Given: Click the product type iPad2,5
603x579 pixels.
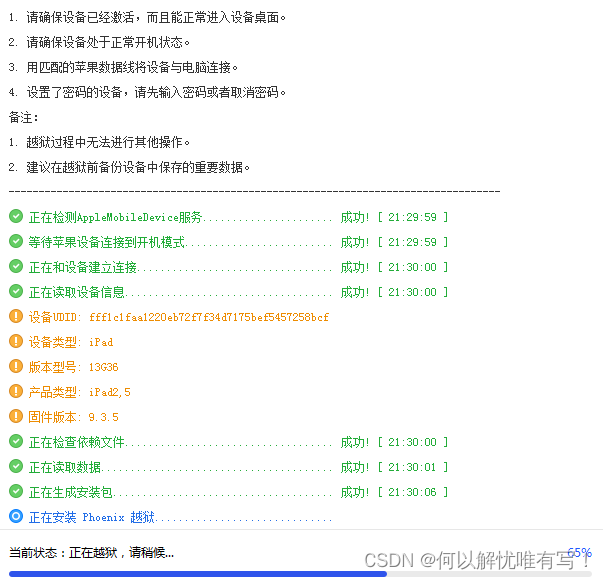Looking at the screenshot, I should 110,392.
